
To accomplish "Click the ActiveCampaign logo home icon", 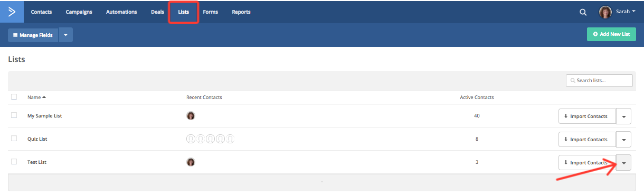I will click(x=12, y=12).
